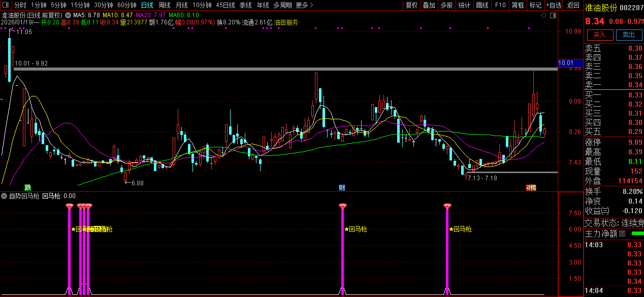
Task: Click the 财 marker on the chart
Action: (x=342, y=188)
